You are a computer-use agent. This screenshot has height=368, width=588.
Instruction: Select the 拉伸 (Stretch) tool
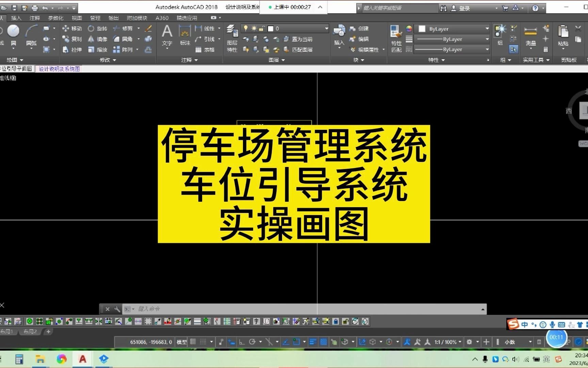72,50
